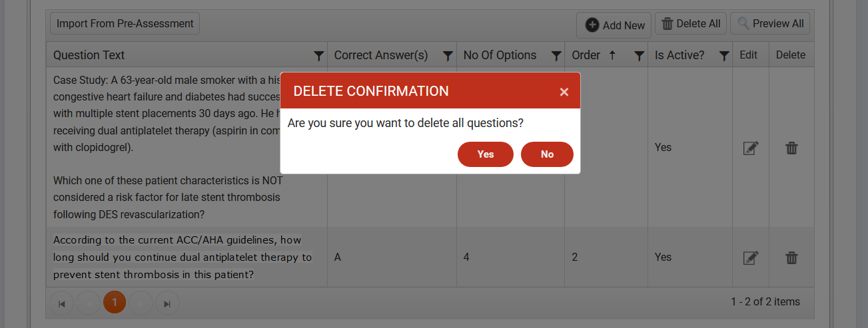Select page 1 in the pager
The height and width of the screenshot is (328, 868).
(x=115, y=303)
